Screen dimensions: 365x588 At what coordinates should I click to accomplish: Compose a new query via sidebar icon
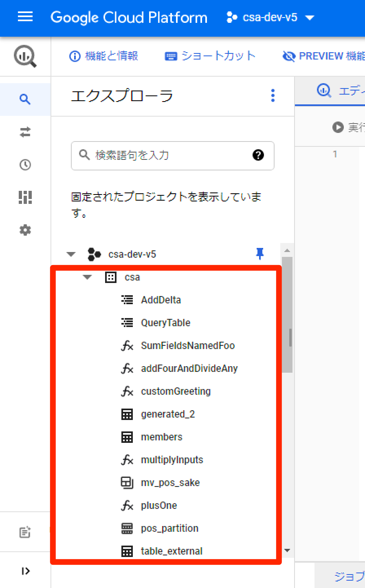tap(25, 532)
